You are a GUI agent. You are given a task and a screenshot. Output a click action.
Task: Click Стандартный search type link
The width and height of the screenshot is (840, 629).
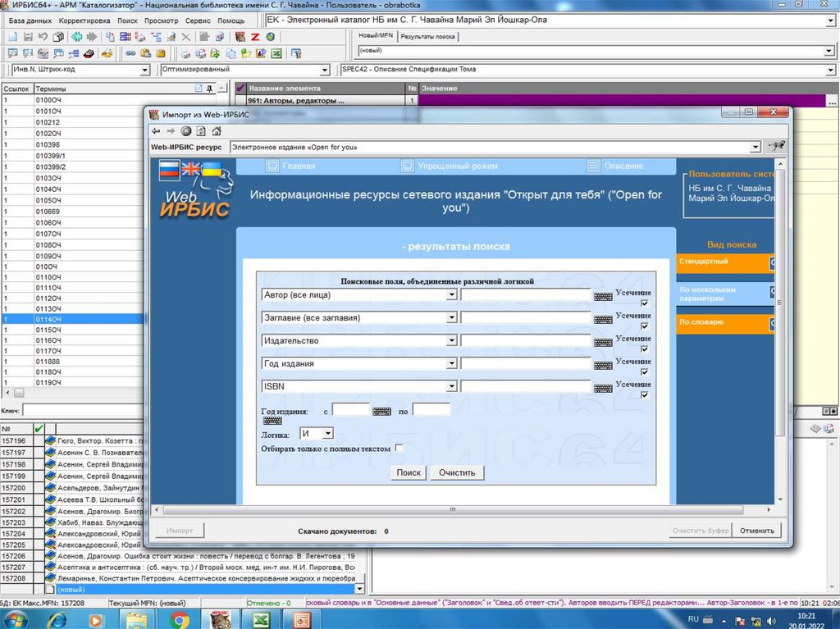pyautogui.click(x=703, y=262)
